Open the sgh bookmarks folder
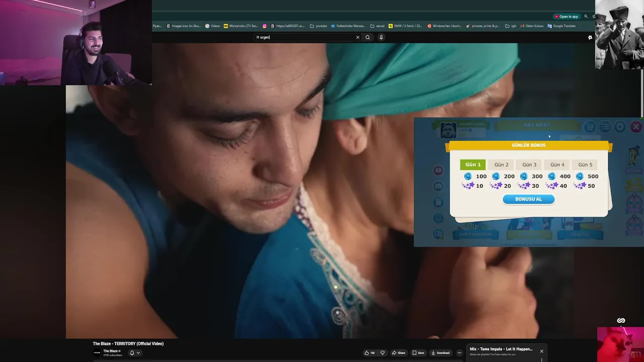This screenshot has width=644, height=362. coord(511,26)
